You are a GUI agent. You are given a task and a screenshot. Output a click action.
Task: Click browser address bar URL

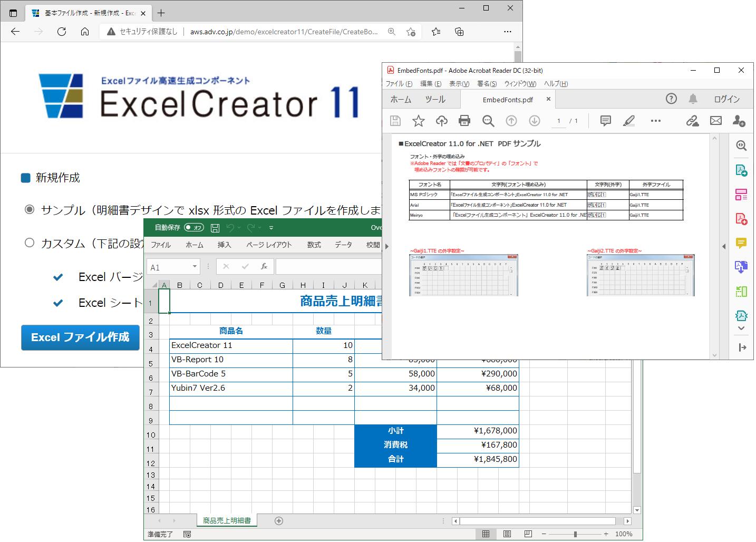[x=284, y=32]
